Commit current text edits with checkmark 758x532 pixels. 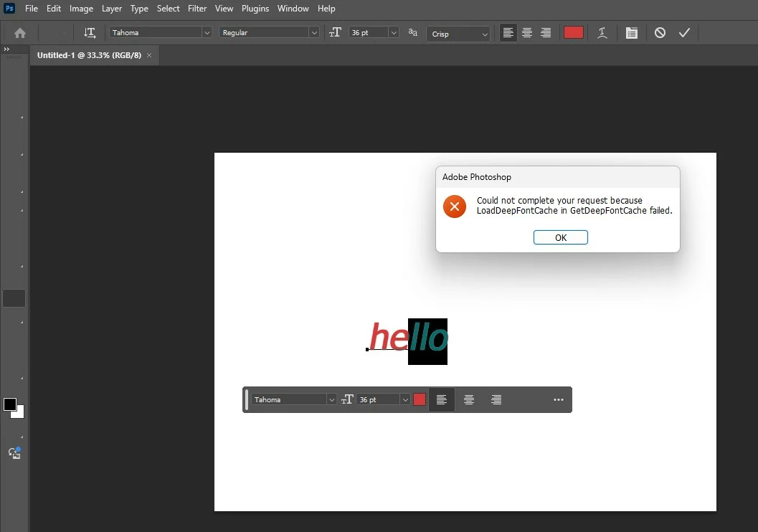click(x=684, y=33)
